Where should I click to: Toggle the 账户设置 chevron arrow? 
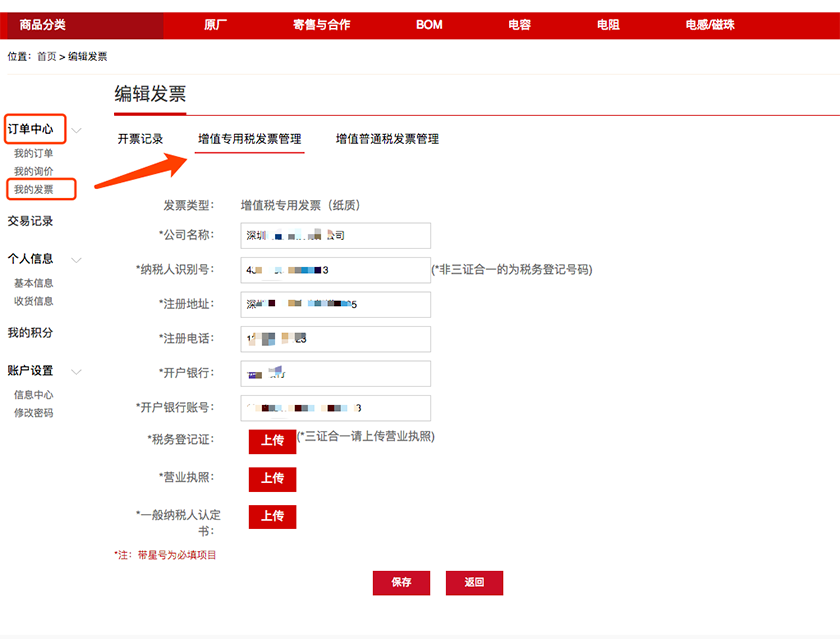(77, 371)
